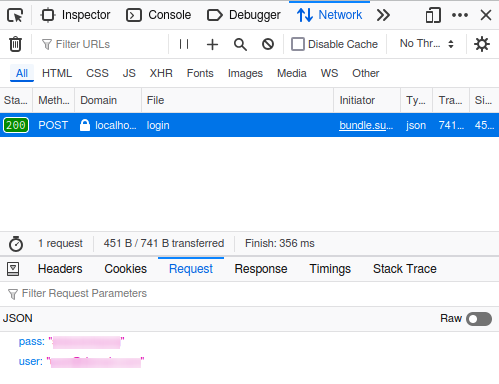Filter requests by Media

[x=292, y=73]
